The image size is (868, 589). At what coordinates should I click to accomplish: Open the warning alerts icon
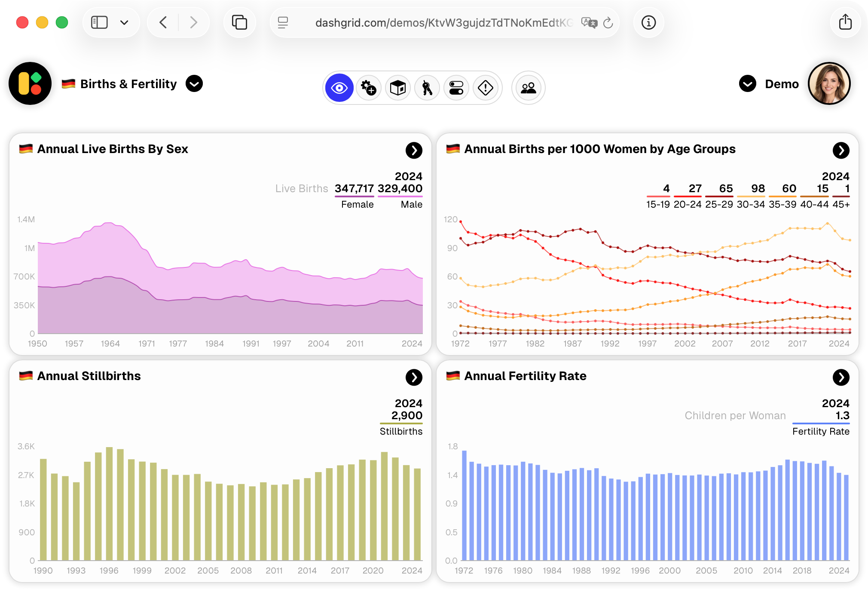coord(486,87)
